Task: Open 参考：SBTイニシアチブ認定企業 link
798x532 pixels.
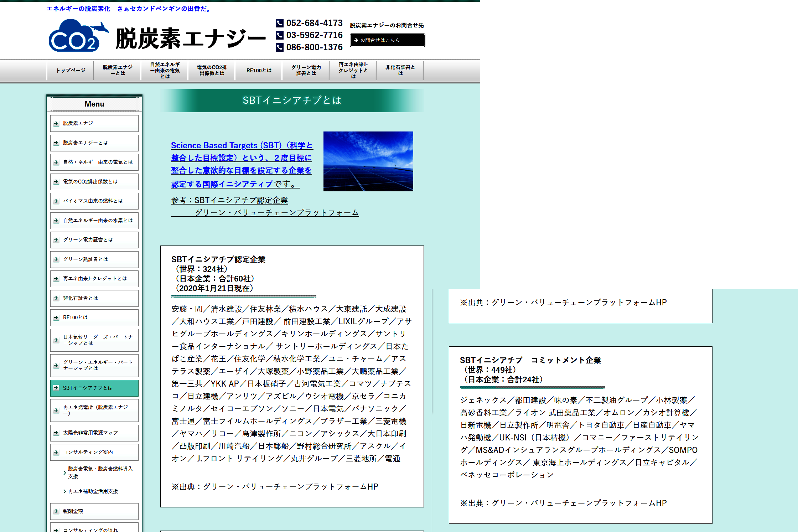Action: click(229, 200)
